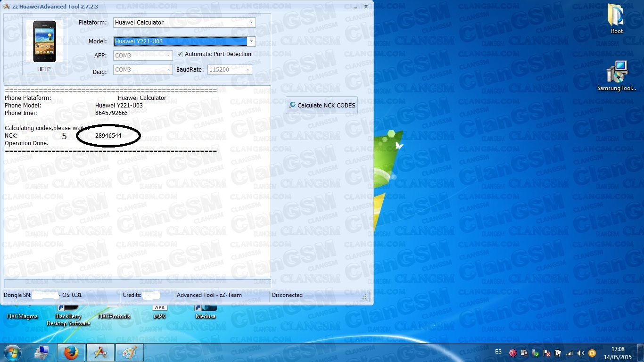Click the Disconected status entry

click(x=287, y=295)
